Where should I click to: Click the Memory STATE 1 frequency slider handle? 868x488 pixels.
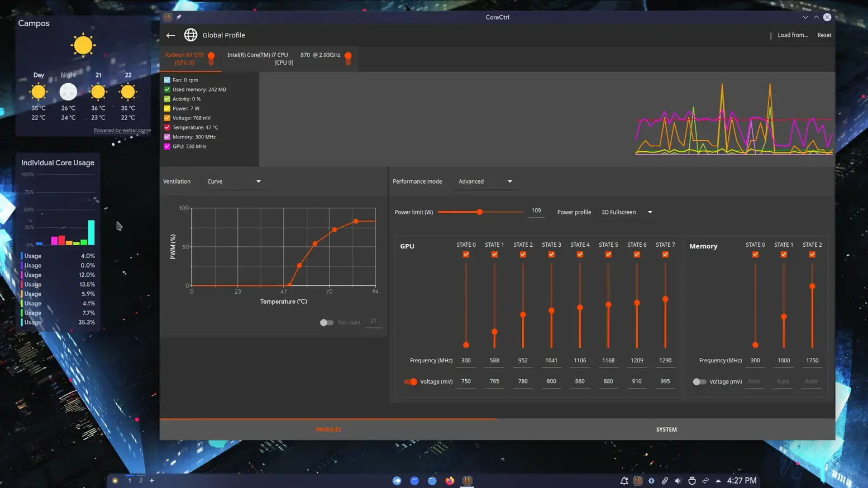[784, 317]
